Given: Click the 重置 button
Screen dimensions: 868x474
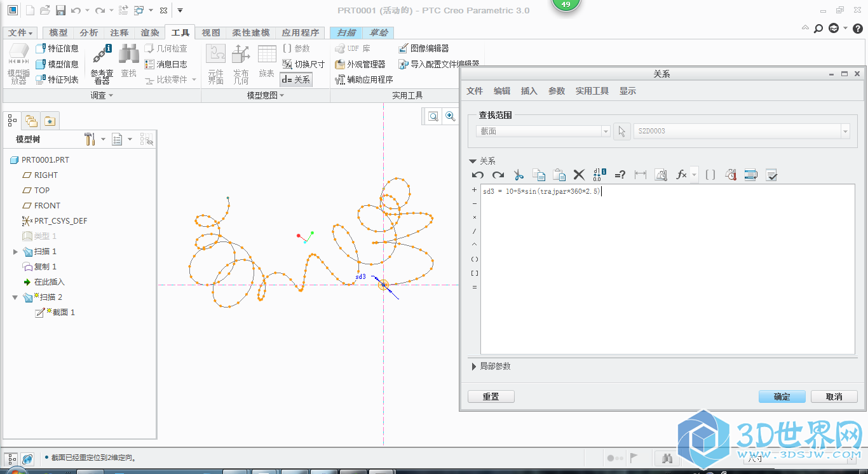Looking at the screenshot, I should 491,396.
